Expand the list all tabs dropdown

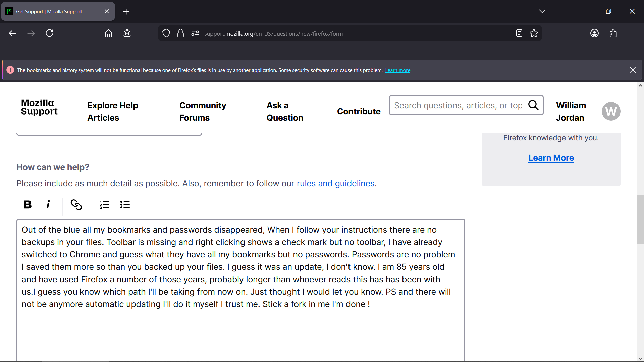tap(542, 11)
